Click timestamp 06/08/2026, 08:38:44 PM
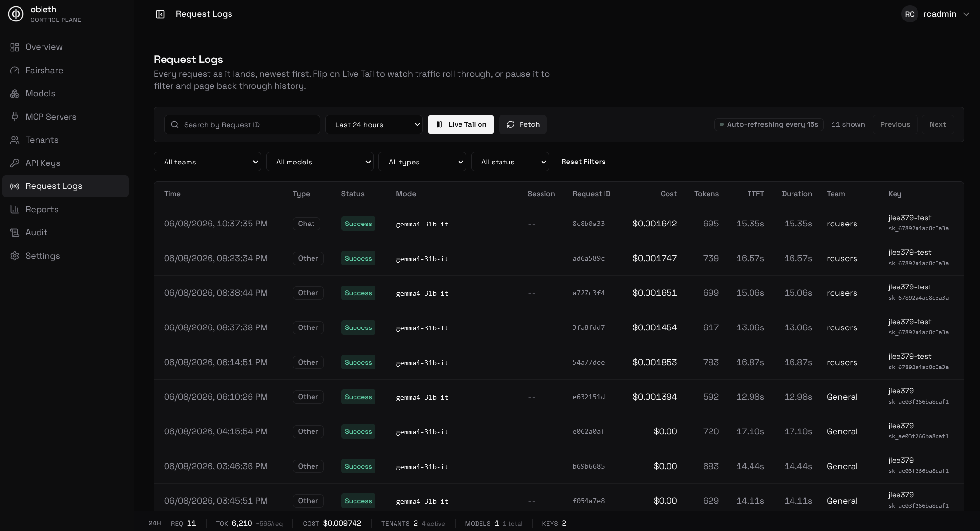The height and width of the screenshot is (531, 980). (x=216, y=293)
